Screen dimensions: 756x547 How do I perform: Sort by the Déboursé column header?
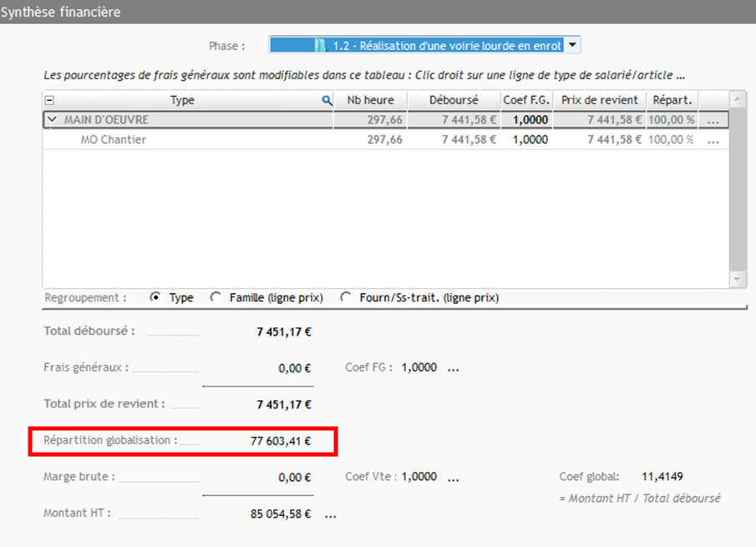coord(453,100)
